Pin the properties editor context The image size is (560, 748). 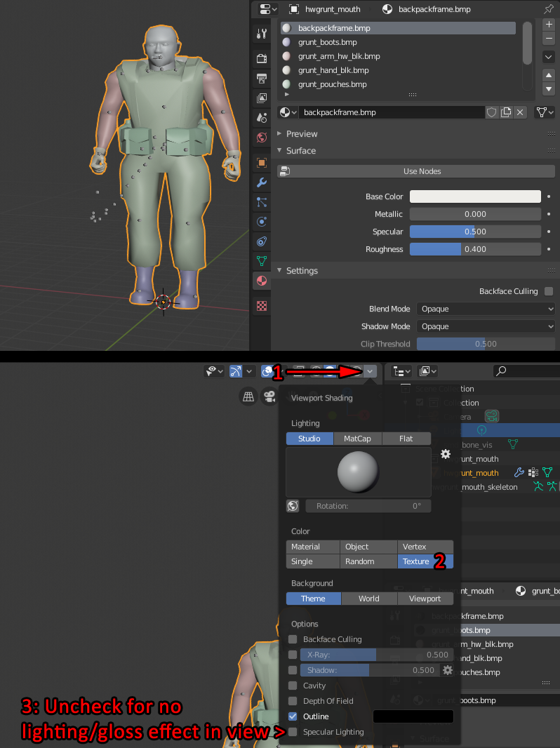click(549, 9)
